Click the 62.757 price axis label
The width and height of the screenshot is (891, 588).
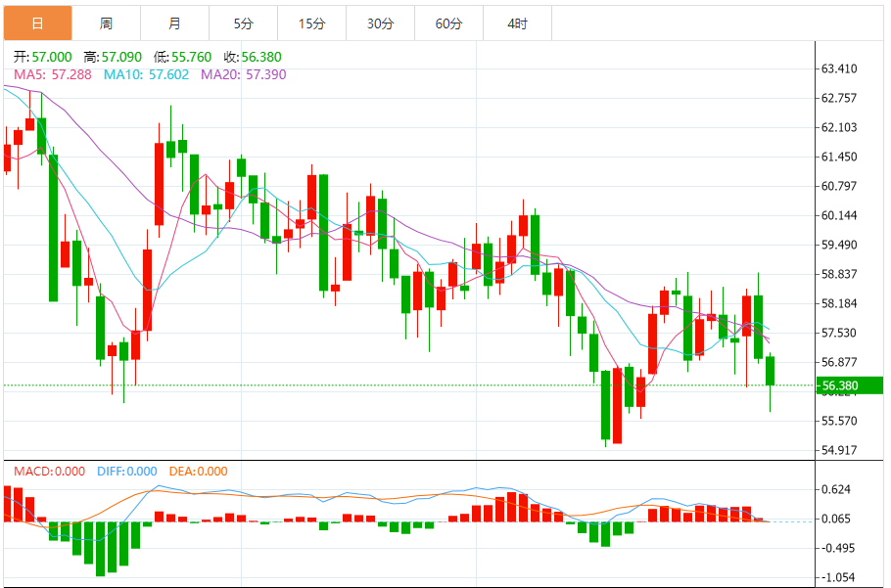pyautogui.click(x=839, y=98)
